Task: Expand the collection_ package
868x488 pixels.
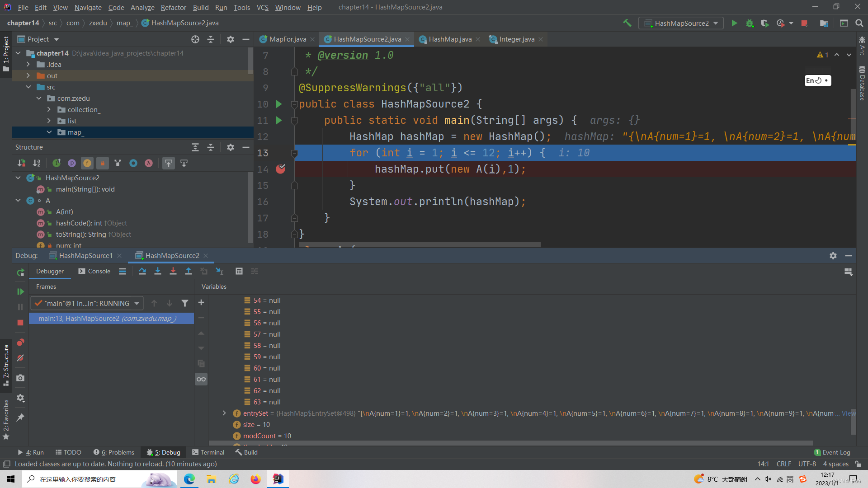Action: coord(49,110)
